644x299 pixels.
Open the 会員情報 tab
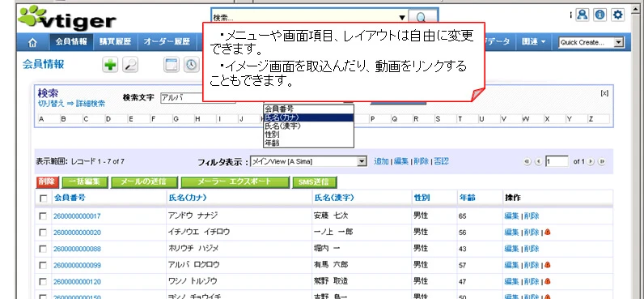click(x=71, y=42)
